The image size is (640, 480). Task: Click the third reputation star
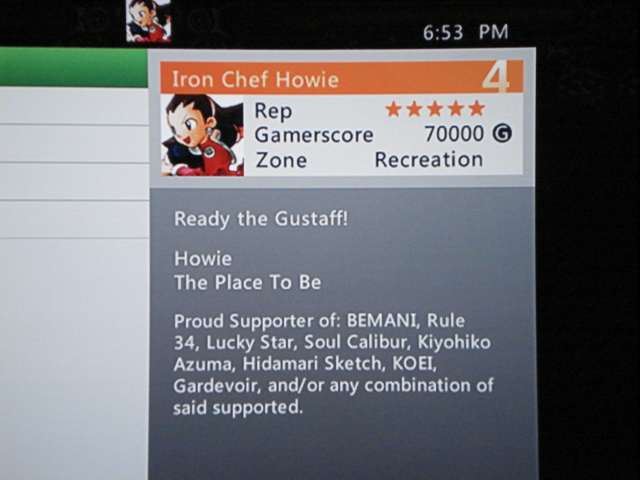[x=435, y=109]
